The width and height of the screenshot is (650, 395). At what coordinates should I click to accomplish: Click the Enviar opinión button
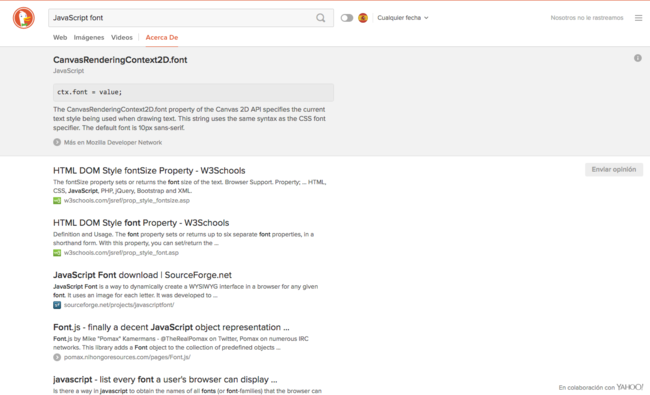614,169
